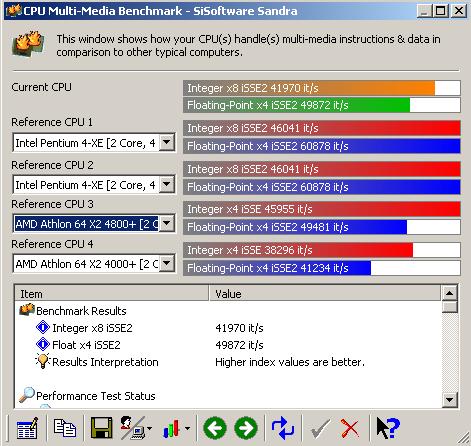
Task: Click Reference CPU 4 Floating-Point 41234 bar
Action: [x=322, y=268]
